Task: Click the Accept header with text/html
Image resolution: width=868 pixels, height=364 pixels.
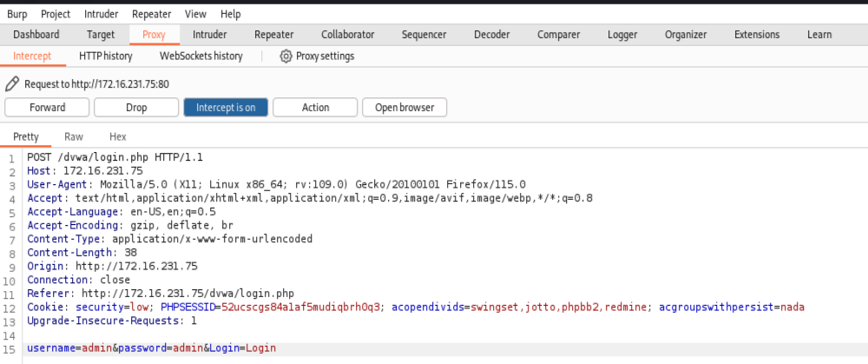Action: [310, 198]
